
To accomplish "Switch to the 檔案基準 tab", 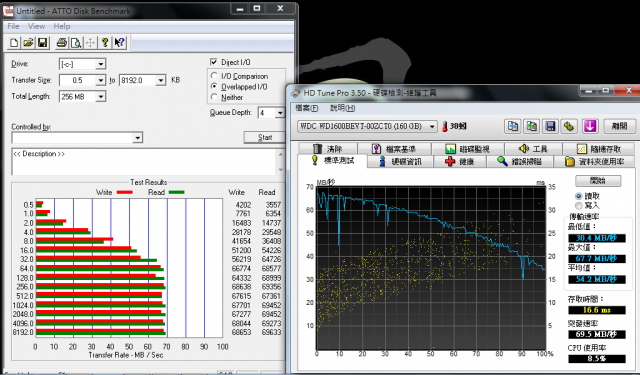I will click(394, 149).
